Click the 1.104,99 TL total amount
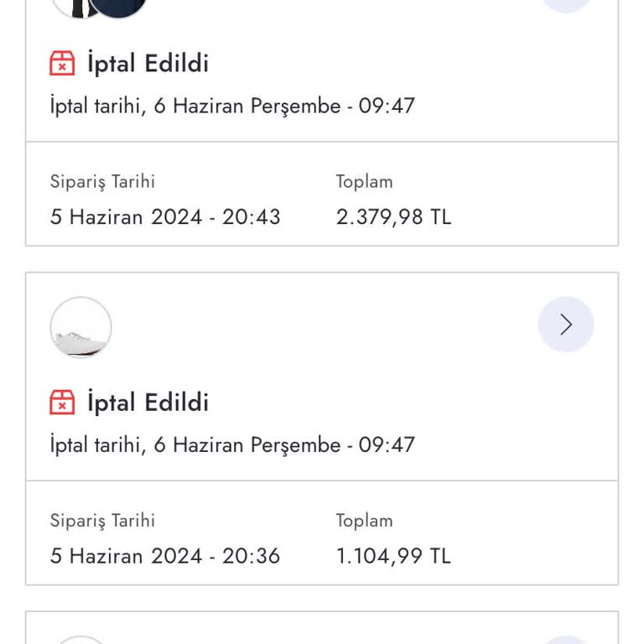644x644 pixels. (x=393, y=556)
